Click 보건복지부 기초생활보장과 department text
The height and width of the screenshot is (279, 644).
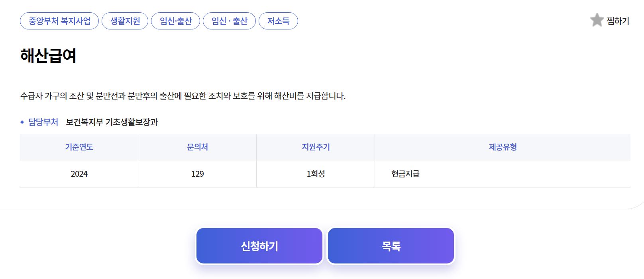(x=113, y=123)
